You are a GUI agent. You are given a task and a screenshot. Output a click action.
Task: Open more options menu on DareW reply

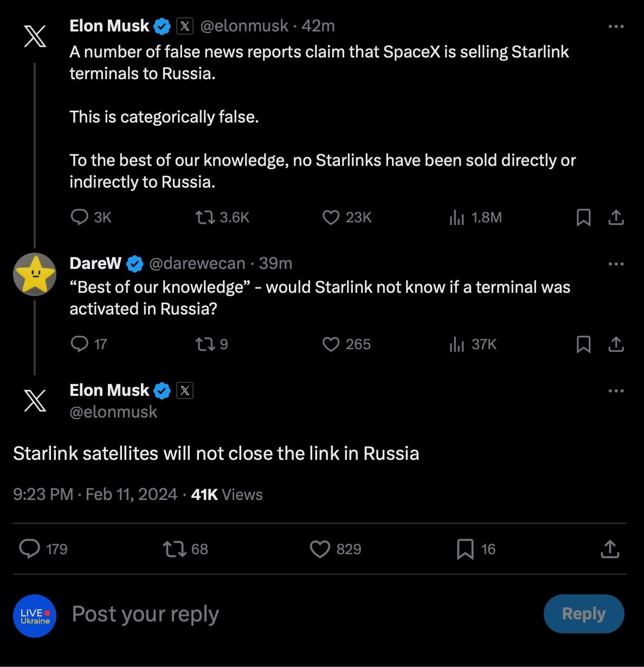click(616, 264)
